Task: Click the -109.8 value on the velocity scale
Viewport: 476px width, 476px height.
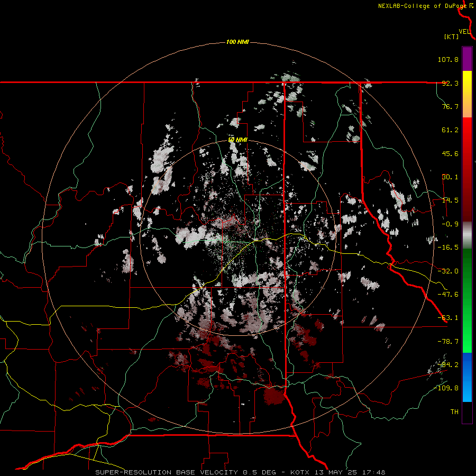Action: [x=446, y=388]
